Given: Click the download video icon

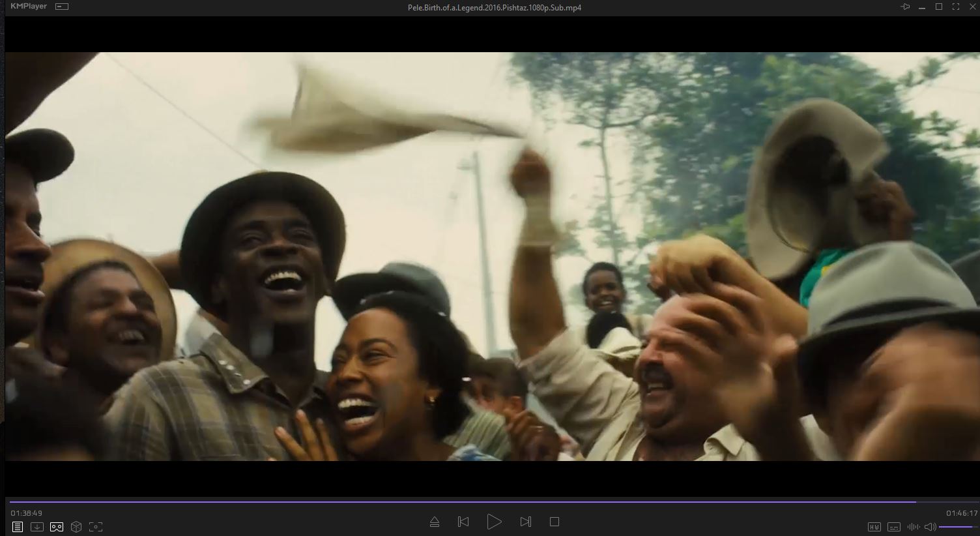Looking at the screenshot, I should pos(37,527).
